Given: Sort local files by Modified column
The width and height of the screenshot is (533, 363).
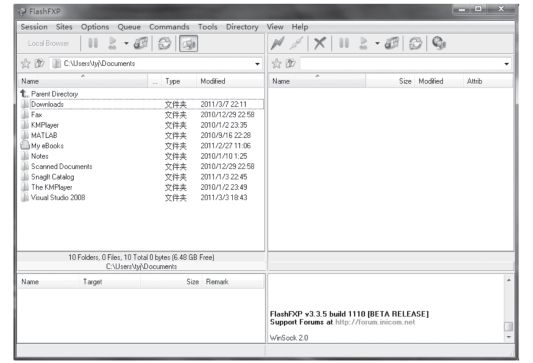Looking at the screenshot, I should (x=230, y=81).
